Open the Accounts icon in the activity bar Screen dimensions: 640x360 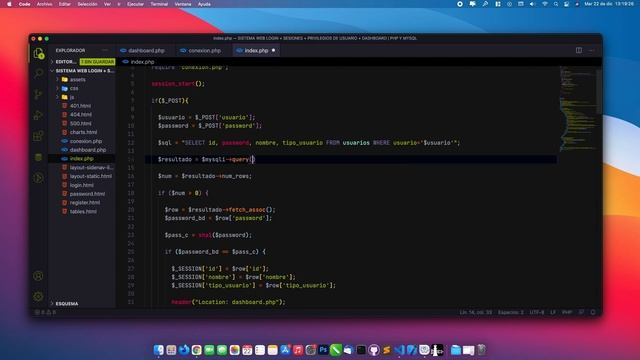pyautogui.click(x=38, y=276)
